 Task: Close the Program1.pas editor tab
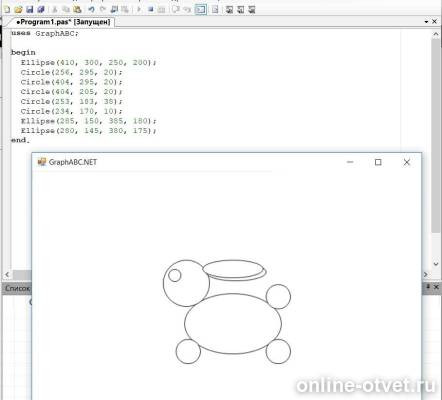click(434, 22)
